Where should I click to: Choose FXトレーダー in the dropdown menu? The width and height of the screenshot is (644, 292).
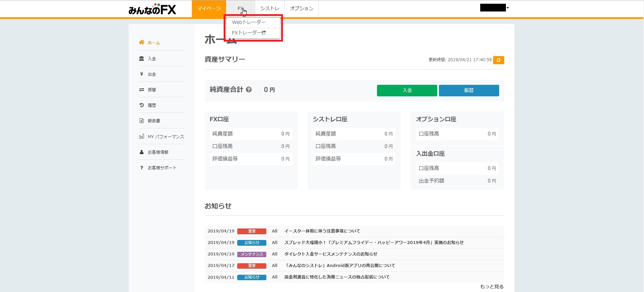click(x=249, y=33)
